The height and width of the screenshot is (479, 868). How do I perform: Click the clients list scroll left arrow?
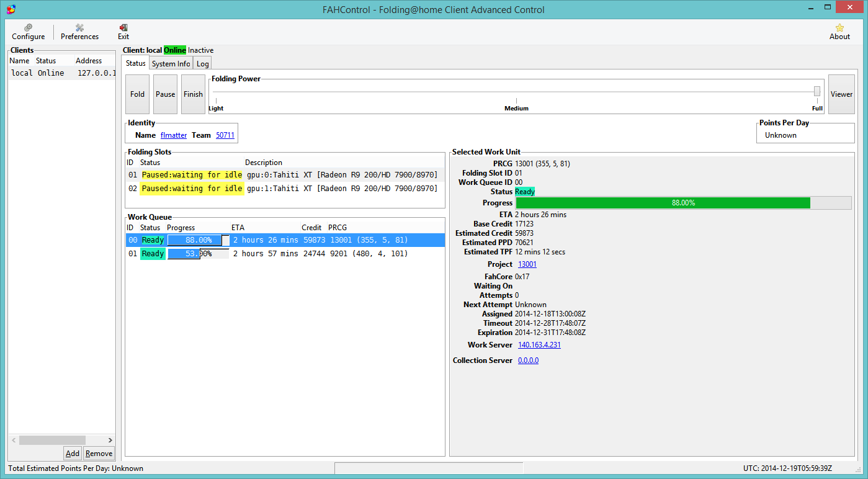click(x=13, y=440)
